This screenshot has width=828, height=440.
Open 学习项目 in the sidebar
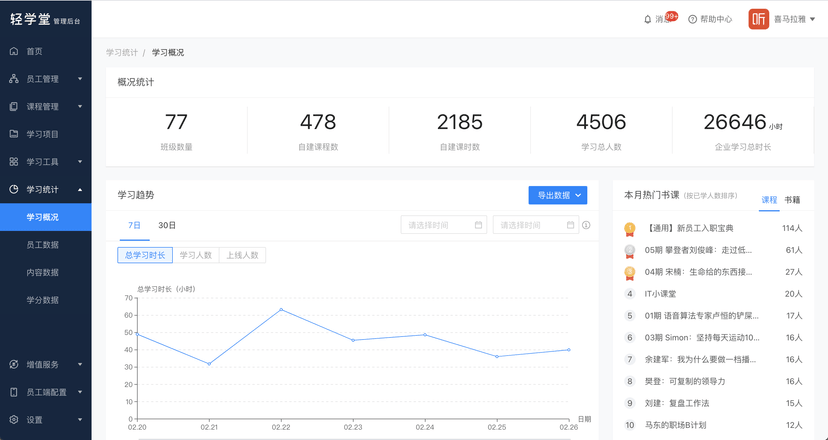coord(45,134)
